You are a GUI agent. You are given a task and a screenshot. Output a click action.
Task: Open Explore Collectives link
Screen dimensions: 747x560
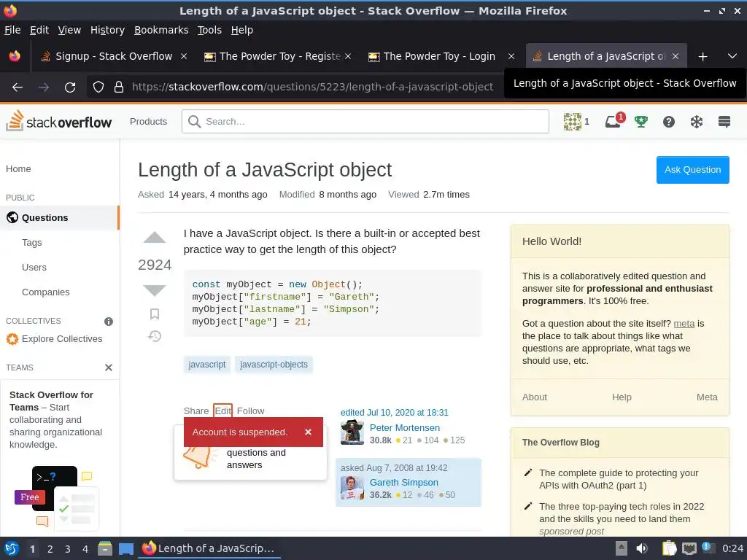click(x=62, y=338)
